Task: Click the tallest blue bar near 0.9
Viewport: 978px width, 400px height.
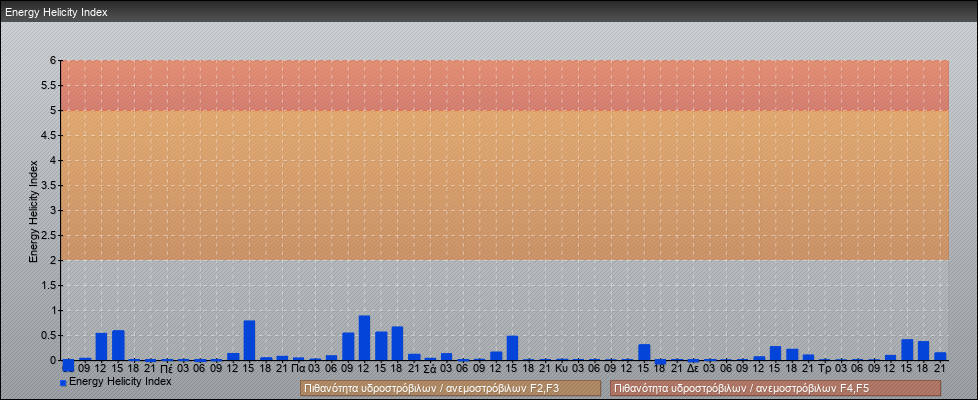Action: (364, 338)
